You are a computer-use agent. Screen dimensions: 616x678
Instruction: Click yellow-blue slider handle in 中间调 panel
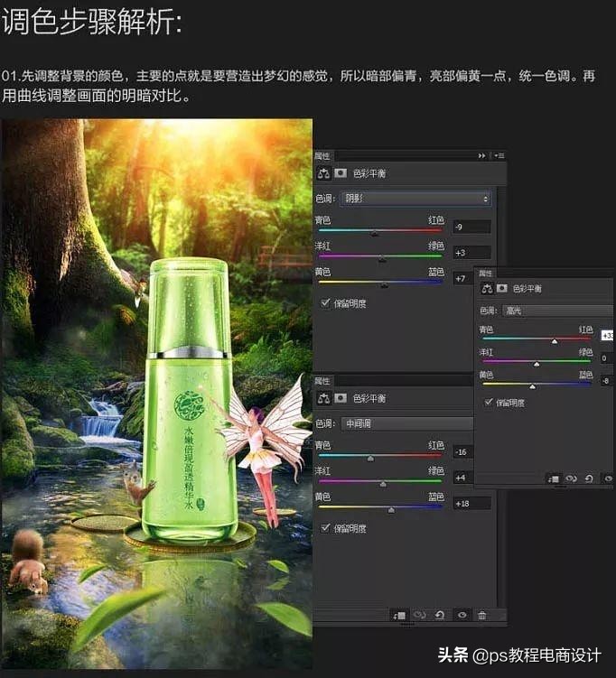pyautogui.click(x=391, y=510)
